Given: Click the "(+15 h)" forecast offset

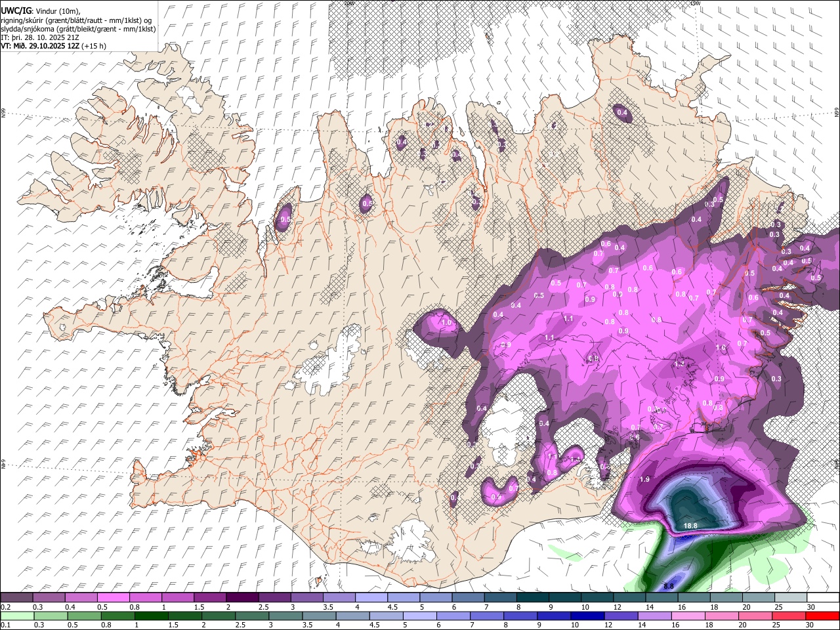Looking at the screenshot, I should tap(94, 46).
